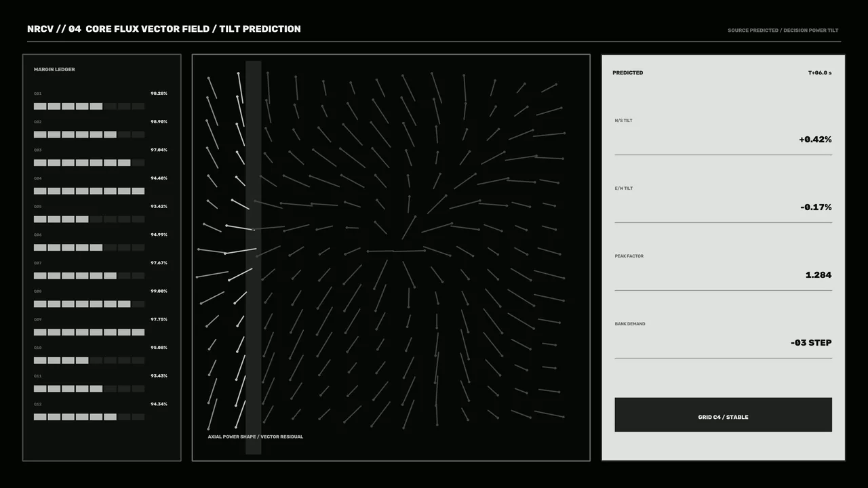Click the 94.40% value for Q04
This screenshot has height=488, width=868.
click(159, 178)
